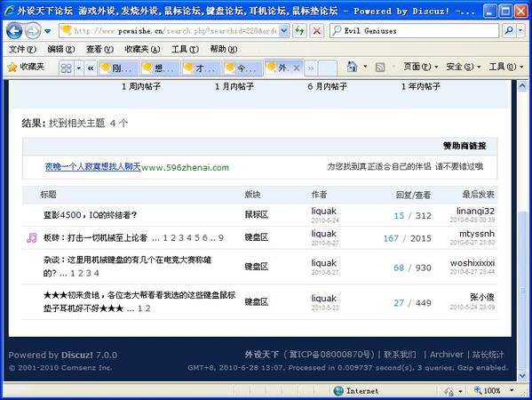Click the RSS feeds icon

click(380, 68)
